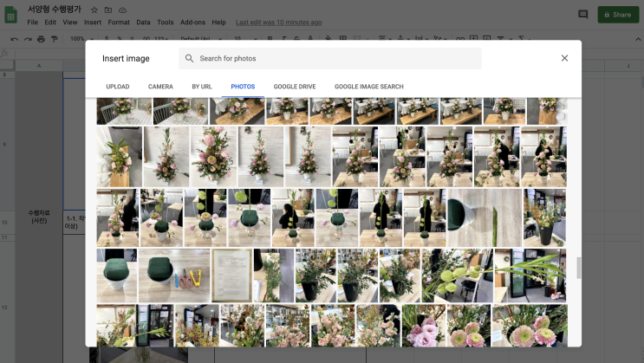Click the Share button
Image resolution: width=644 pixels, height=363 pixels.
pyautogui.click(x=618, y=15)
